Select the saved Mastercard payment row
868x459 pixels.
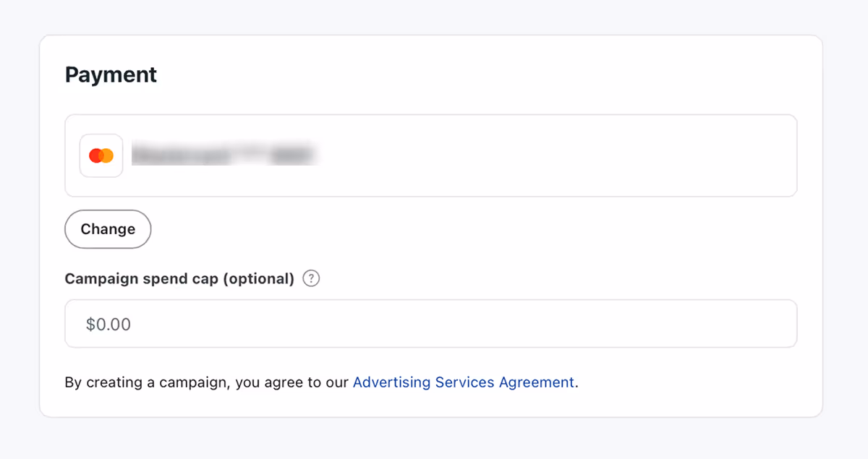pos(430,155)
